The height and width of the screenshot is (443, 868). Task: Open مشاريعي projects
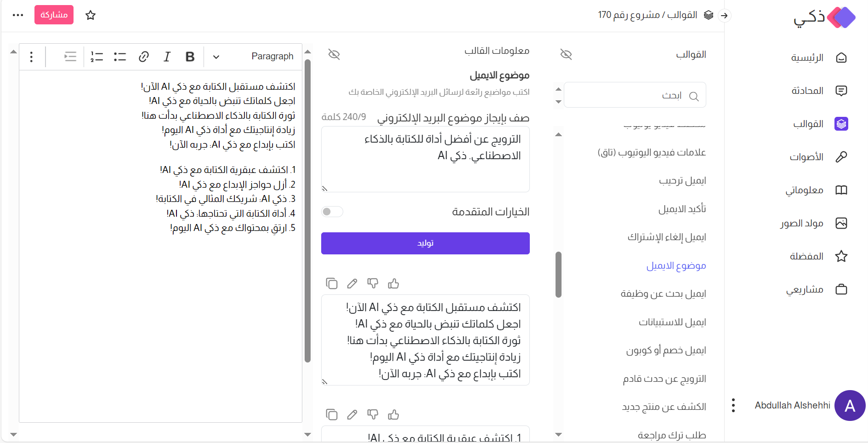pyautogui.click(x=817, y=289)
